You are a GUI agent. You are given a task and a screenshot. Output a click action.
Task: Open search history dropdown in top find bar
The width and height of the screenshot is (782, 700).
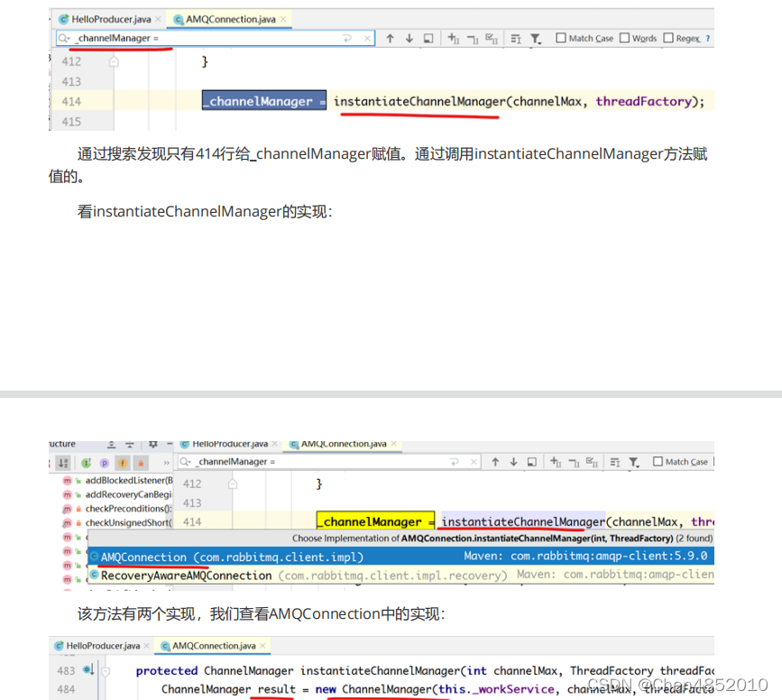(64, 39)
